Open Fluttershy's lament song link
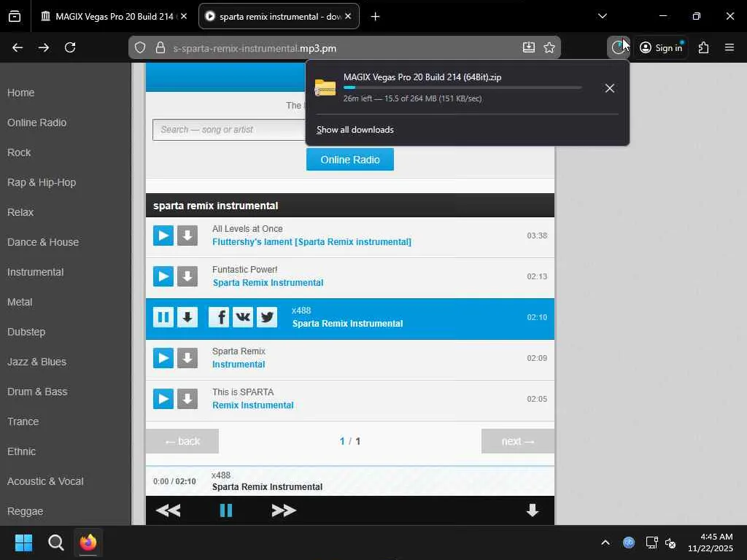 [311, 242]
